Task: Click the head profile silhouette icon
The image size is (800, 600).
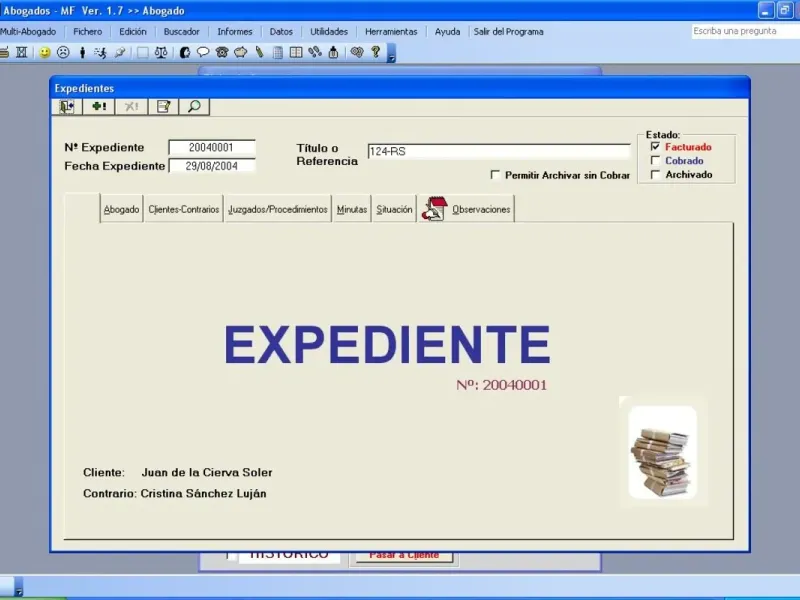Action: click(x=185, y=52)
